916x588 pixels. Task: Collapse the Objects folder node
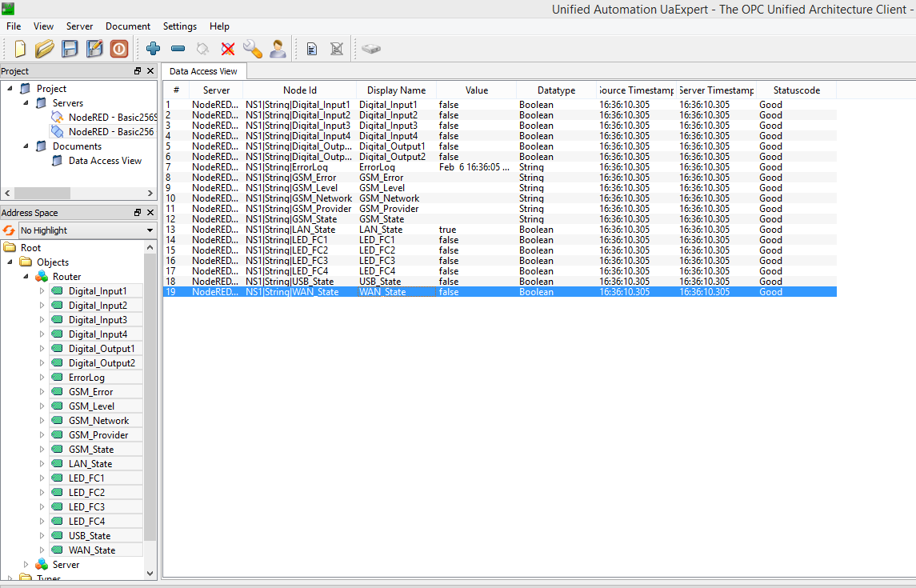click(10, 262)
